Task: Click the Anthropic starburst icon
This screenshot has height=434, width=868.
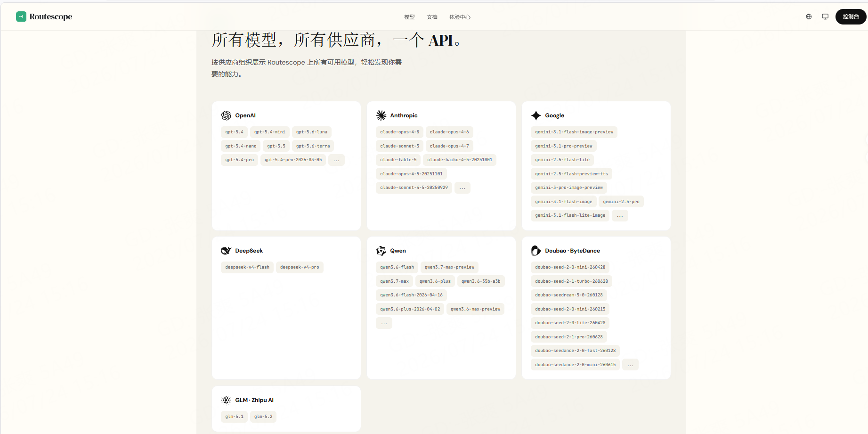Action: pyautogui.click(x=381, y=115)
